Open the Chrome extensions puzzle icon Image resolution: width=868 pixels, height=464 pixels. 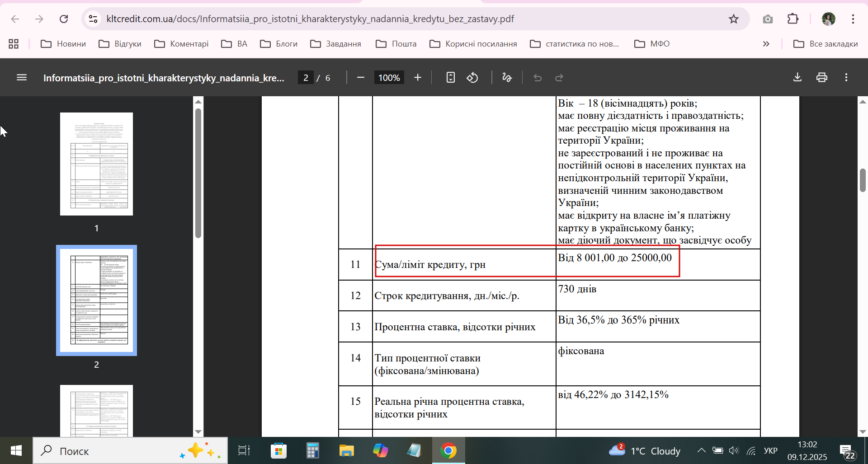pyautogui.click(x=793, y=19)
